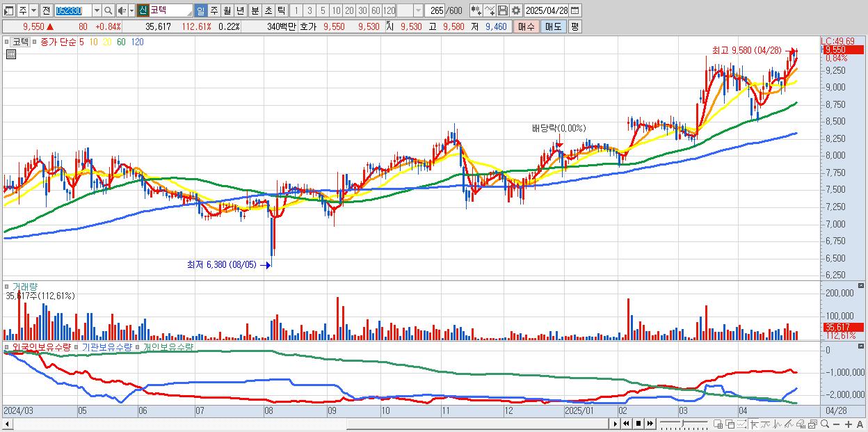Click the chart compare/overlay toolbar icon

(476, 10)
